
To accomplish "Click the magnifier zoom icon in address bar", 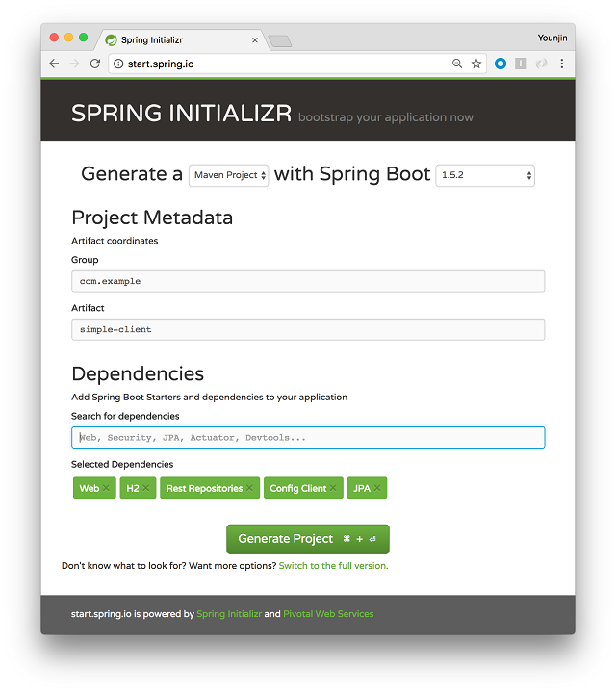I will click(457, 64).
